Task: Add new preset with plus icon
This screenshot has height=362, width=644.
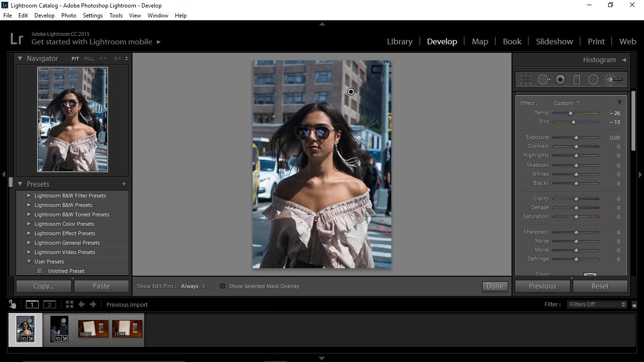Action: tap(124, 184)
